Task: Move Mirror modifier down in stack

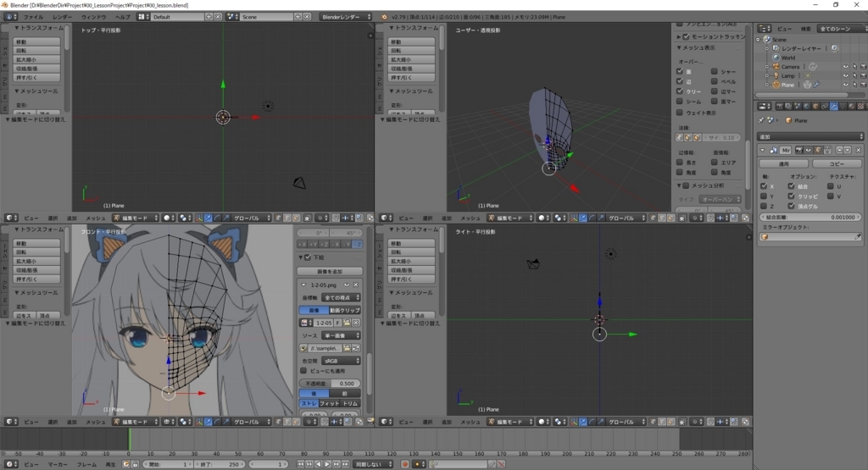Action: click(848, 150)
